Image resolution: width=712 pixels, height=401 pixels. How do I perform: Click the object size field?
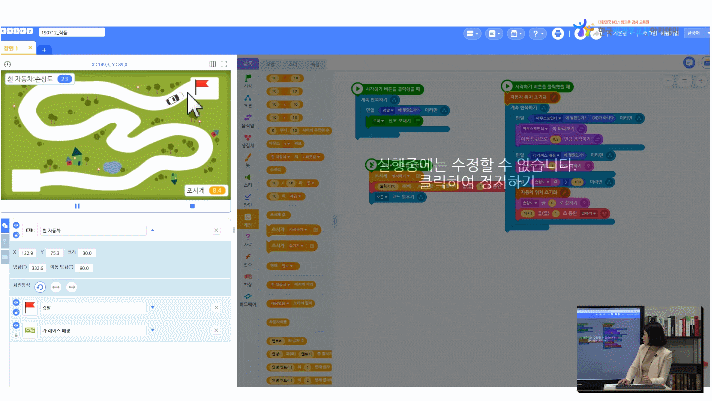point(87,253)
